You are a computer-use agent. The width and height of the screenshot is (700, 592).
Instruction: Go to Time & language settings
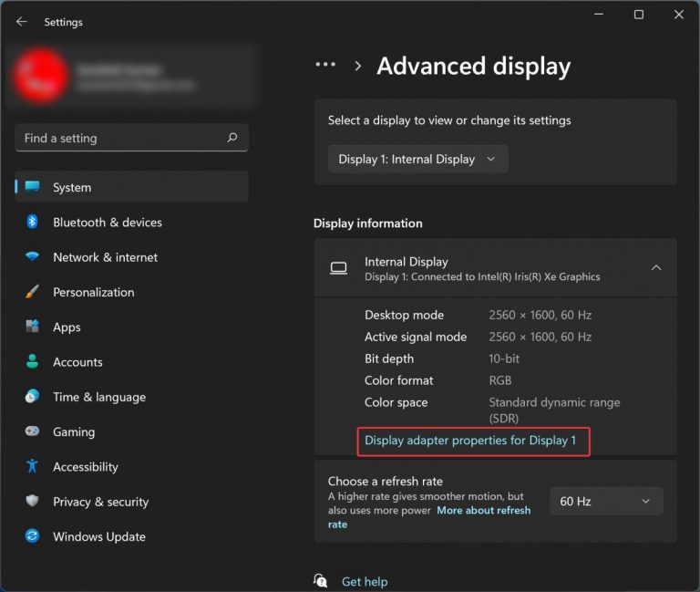(x=98, y=398)
